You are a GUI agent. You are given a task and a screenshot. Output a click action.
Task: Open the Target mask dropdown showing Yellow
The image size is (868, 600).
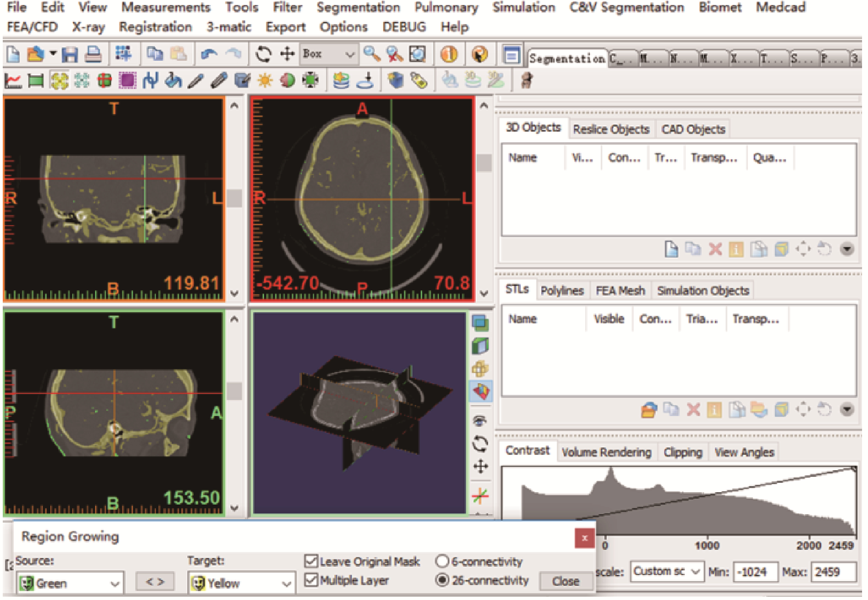point(242,583)
